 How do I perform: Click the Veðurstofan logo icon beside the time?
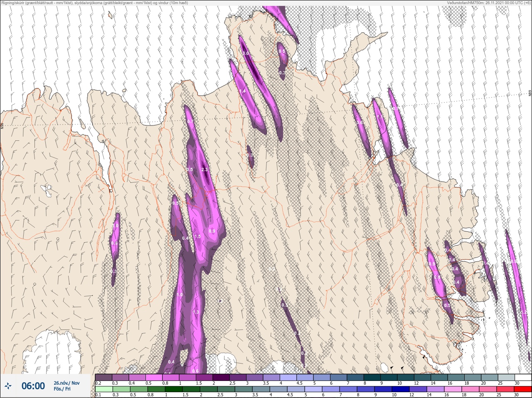click(8, 386)
